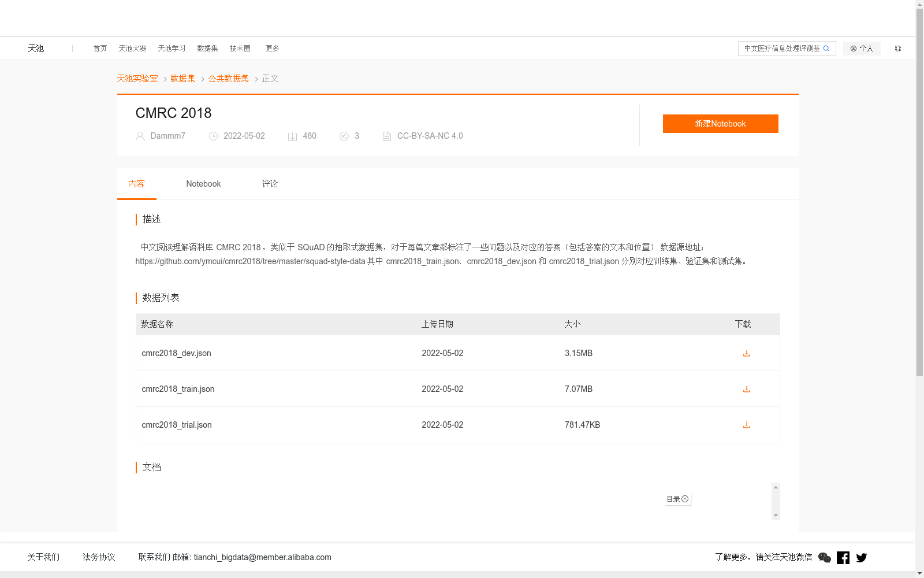Image resolution: width=924 pixels, height=578 pixels.
Task: Click the page scrollbar up arrow
Action: tap(919, 4)
